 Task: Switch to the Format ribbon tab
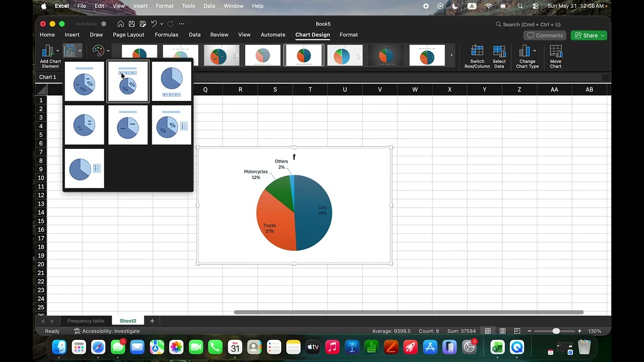pos(349,35)
